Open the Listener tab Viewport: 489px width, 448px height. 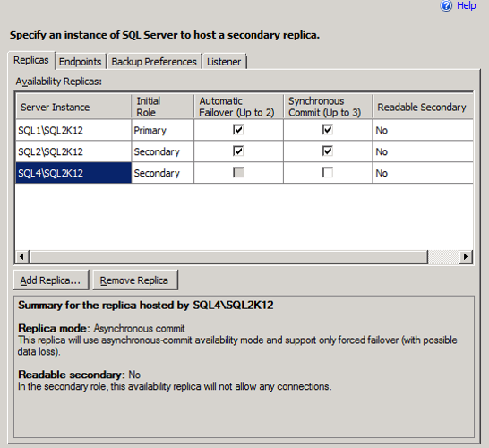224,62
